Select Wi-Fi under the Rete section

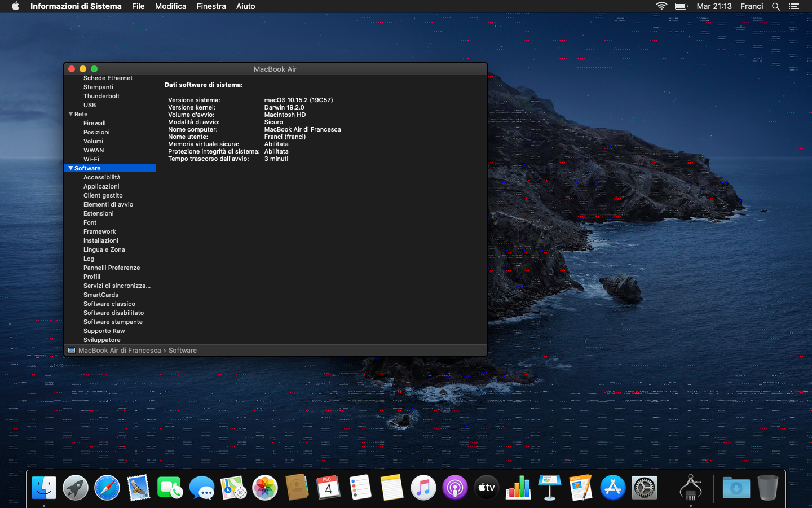pyautogui.click(x=91, y=159)
